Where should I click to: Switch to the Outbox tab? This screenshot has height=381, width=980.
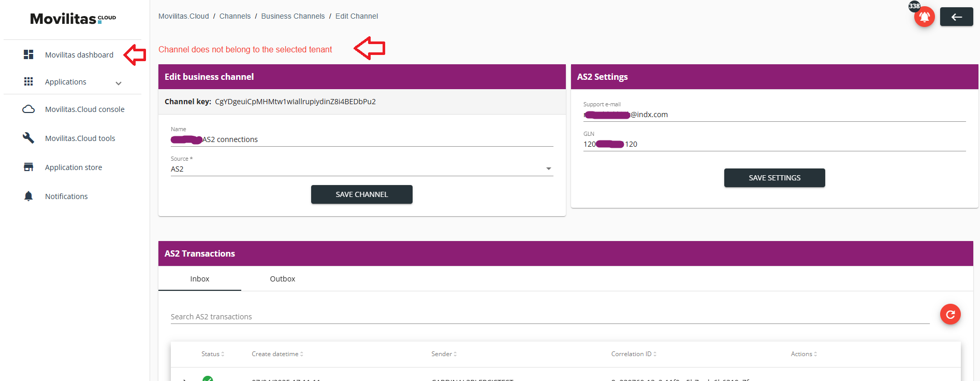283,279
